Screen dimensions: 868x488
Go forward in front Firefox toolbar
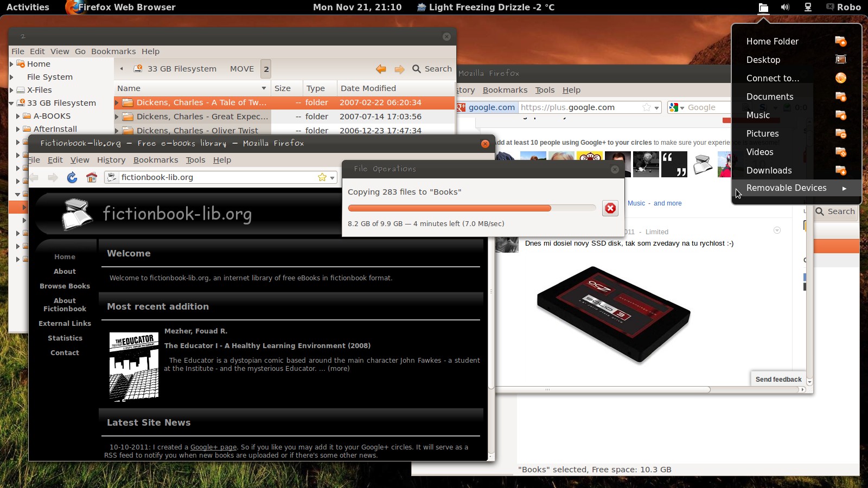(53, 177)
